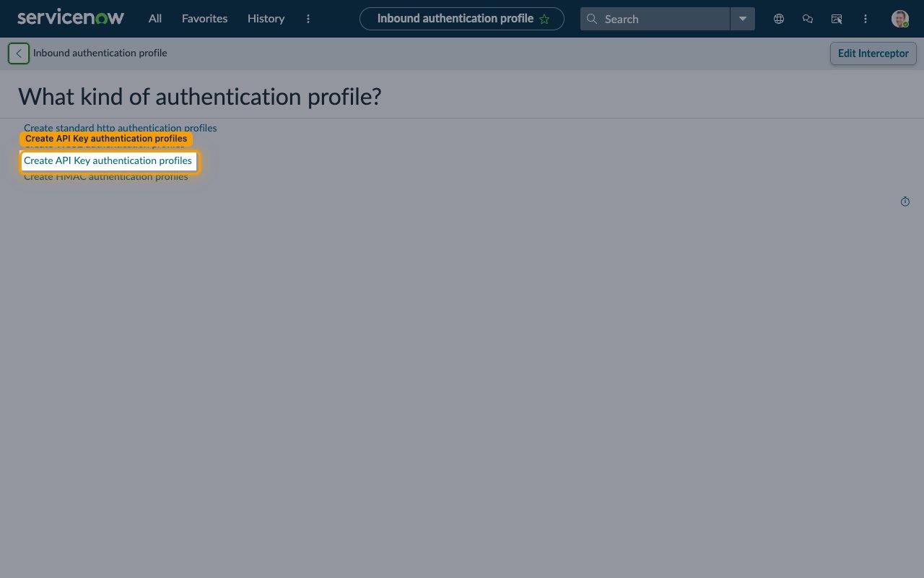This screenshot has width=924, height=578.
Task: Open the help panel icon in the header
Action: (837, 19)
